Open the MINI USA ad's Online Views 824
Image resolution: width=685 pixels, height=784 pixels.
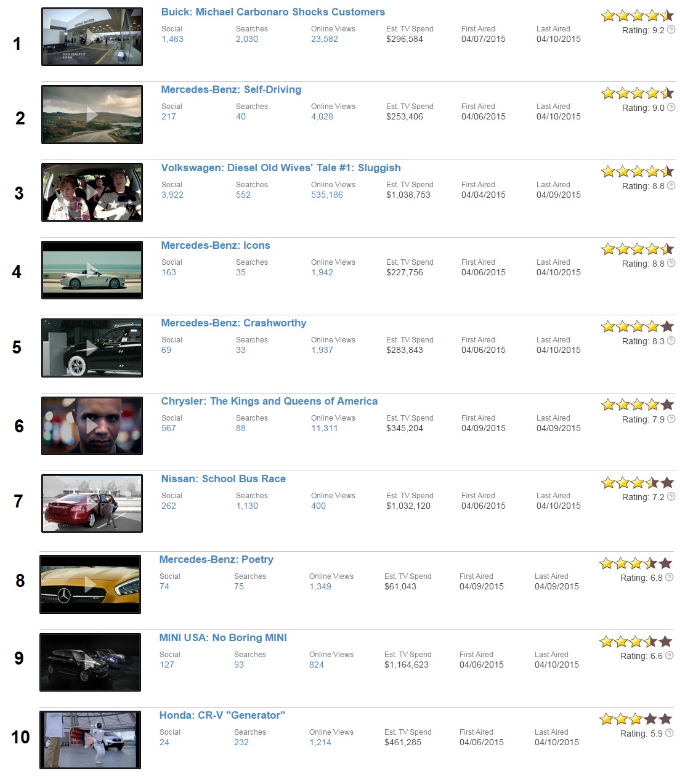[317, 665]
